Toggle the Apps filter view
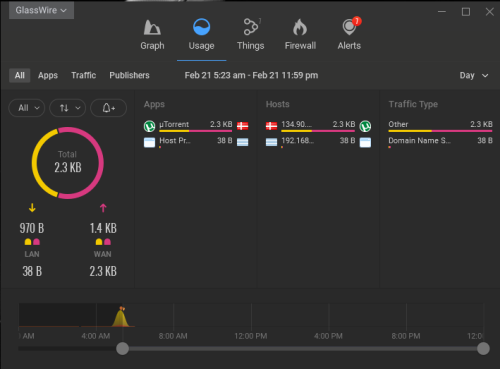This screenshot has height=369, width=500. pyautogui.click(x=48, y=75)
